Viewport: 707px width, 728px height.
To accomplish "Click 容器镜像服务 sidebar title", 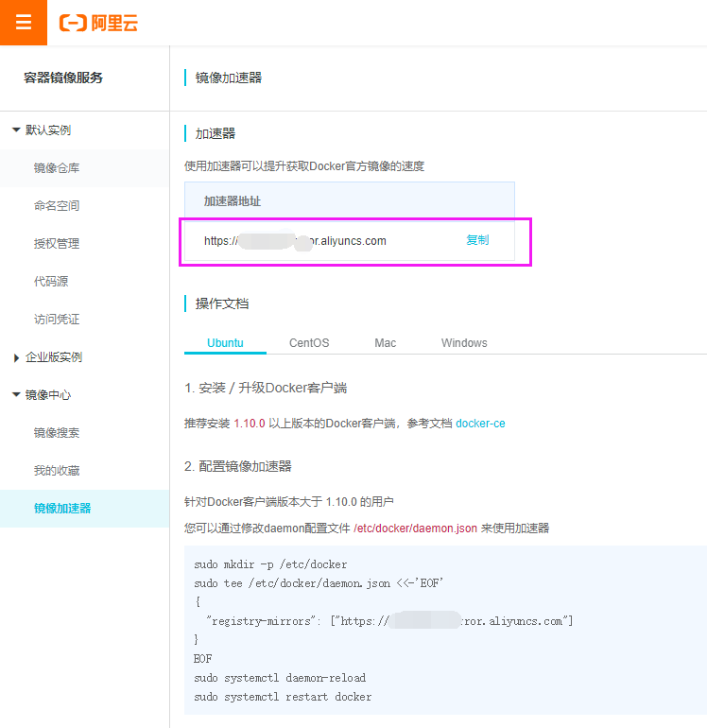I will point(63,78).
